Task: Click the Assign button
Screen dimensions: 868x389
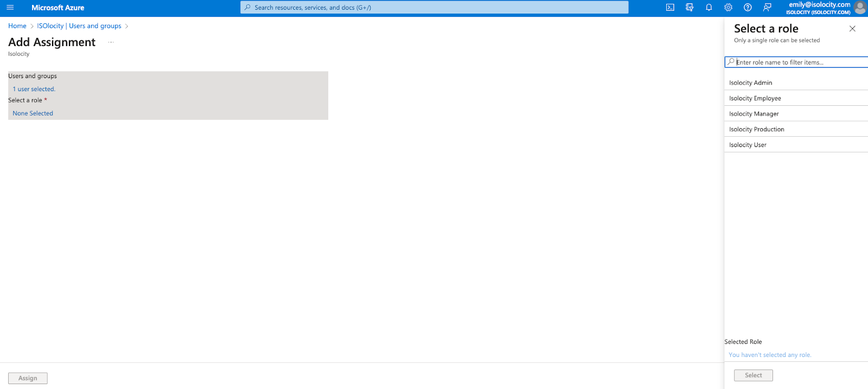Action: click(x=28, y=378)
